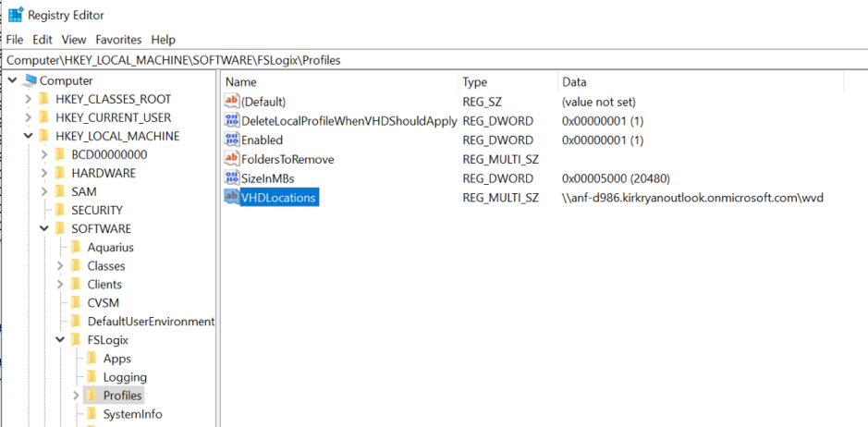
Task: Open the View menu
Action: click(x=74, y=40)
